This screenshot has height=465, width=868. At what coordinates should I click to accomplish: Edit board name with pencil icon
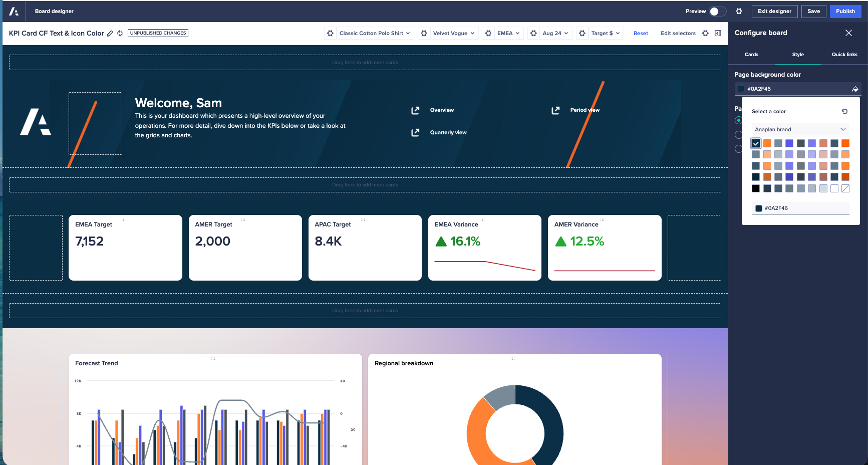pyautogui.click(x=110, y=34)
